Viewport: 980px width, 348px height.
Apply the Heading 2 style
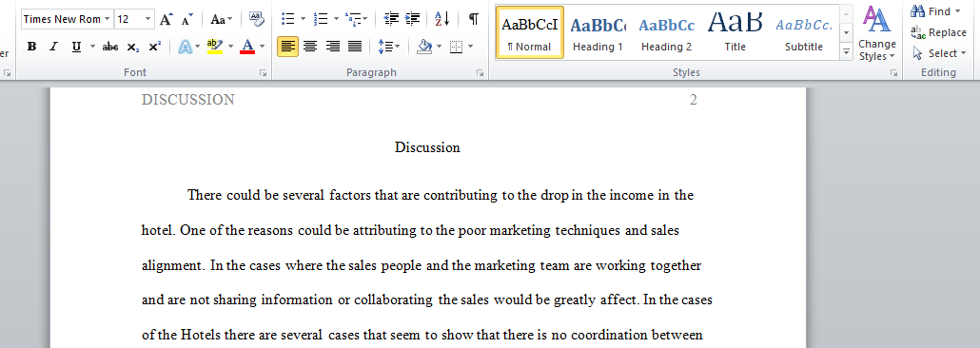tap(666, 32)
